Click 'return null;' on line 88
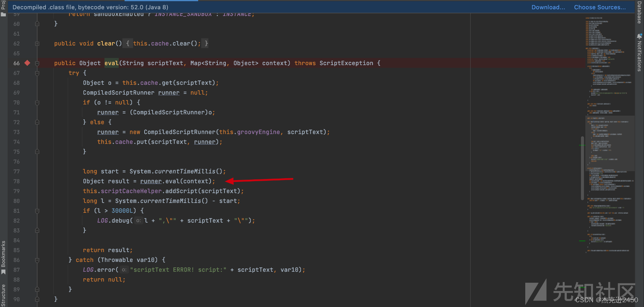644x307 pixels. (x=104, y=279)
